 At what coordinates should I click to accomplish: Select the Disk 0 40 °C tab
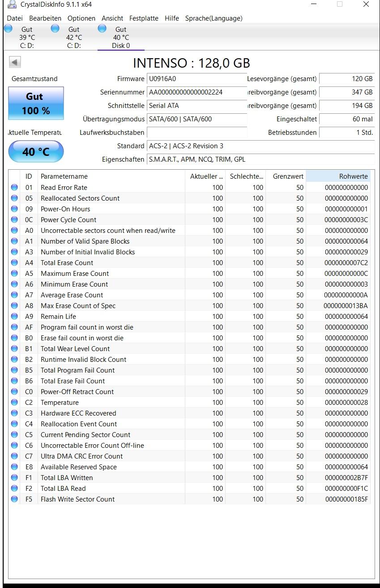click(121, 37)
